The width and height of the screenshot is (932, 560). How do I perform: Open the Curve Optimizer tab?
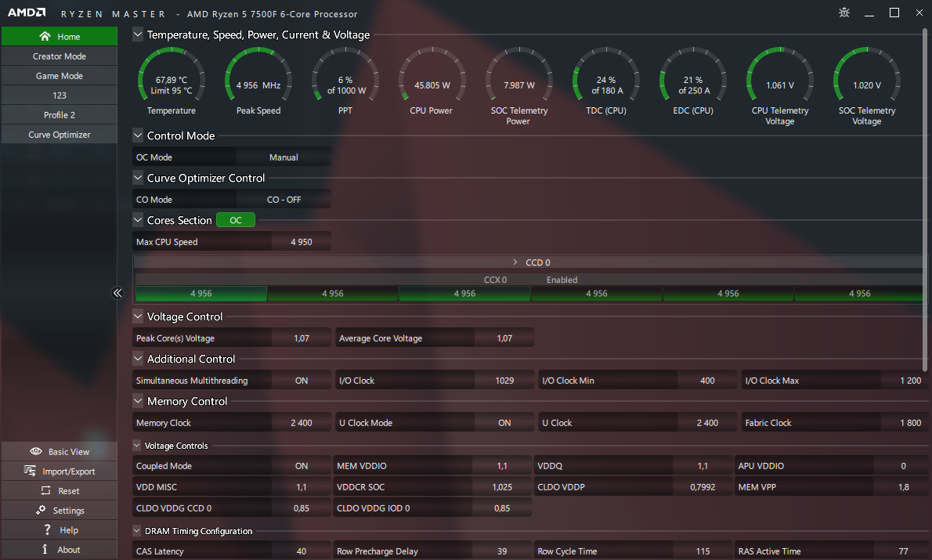point(60,135)
